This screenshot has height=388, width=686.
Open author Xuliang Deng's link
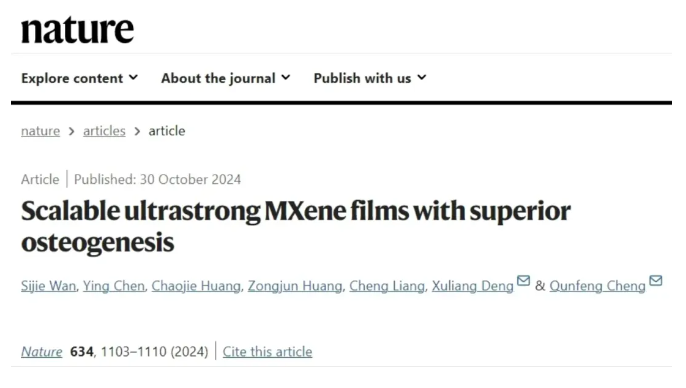(x=472, y=286)
